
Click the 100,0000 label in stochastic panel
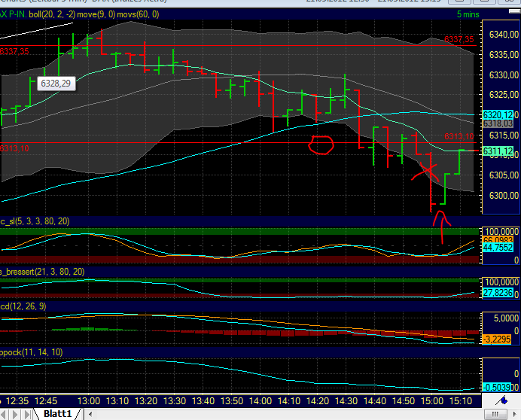pyautogui.click(x=501, y=232)
